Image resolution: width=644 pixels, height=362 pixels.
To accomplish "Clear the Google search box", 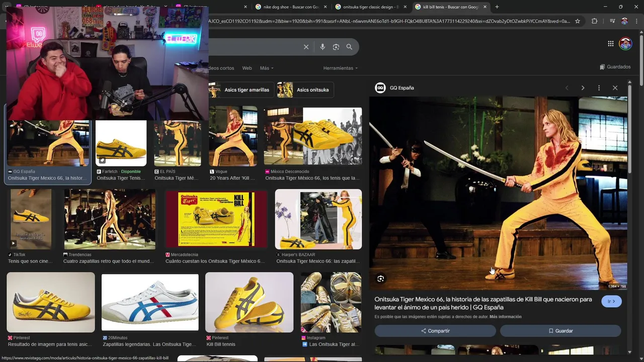I will point(306,47).
